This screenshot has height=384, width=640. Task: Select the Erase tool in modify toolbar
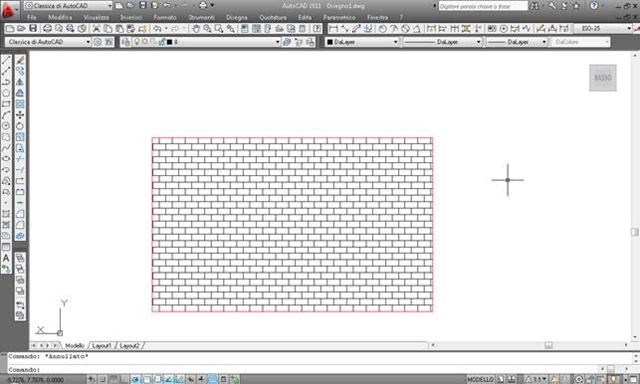(x=20, y=60)
